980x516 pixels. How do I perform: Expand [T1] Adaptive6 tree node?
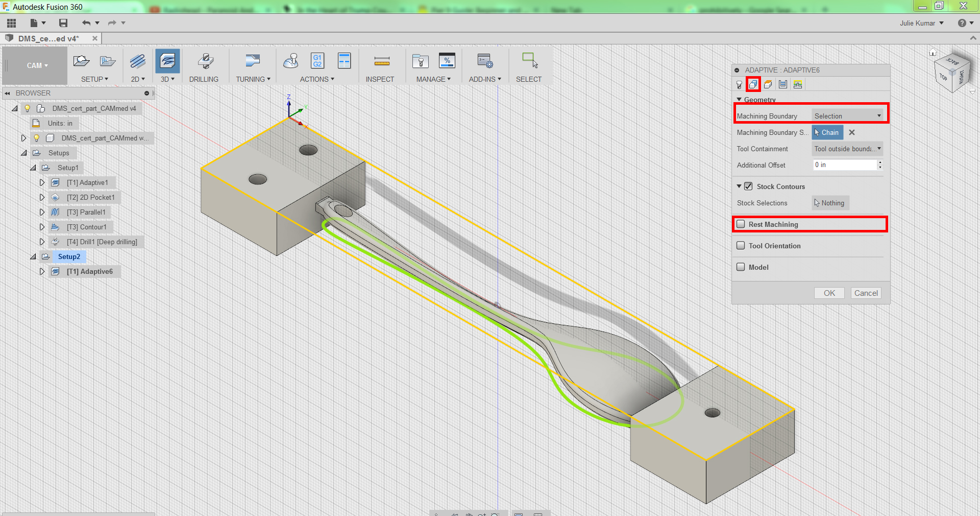tap(42, 271)
